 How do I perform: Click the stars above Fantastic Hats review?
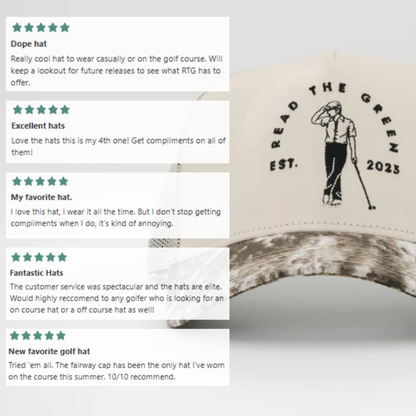pos(39,257)
